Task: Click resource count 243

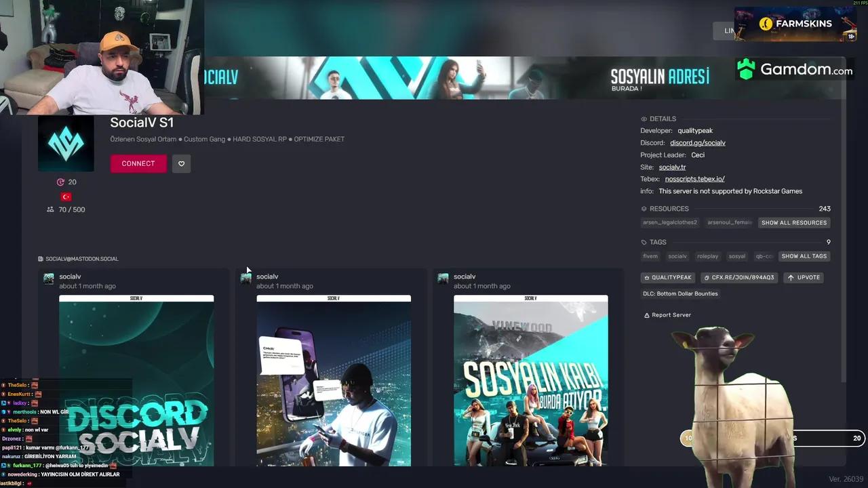Action: (825, 209)
